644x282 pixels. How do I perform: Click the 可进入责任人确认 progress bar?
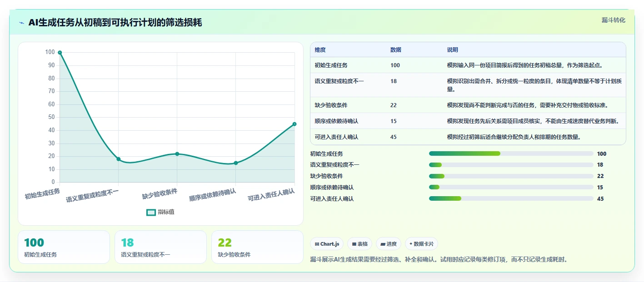511,198
